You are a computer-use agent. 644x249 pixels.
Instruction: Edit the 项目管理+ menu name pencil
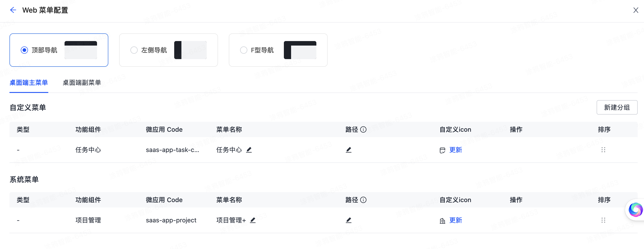pyautogui.click(x=253, y=220)
